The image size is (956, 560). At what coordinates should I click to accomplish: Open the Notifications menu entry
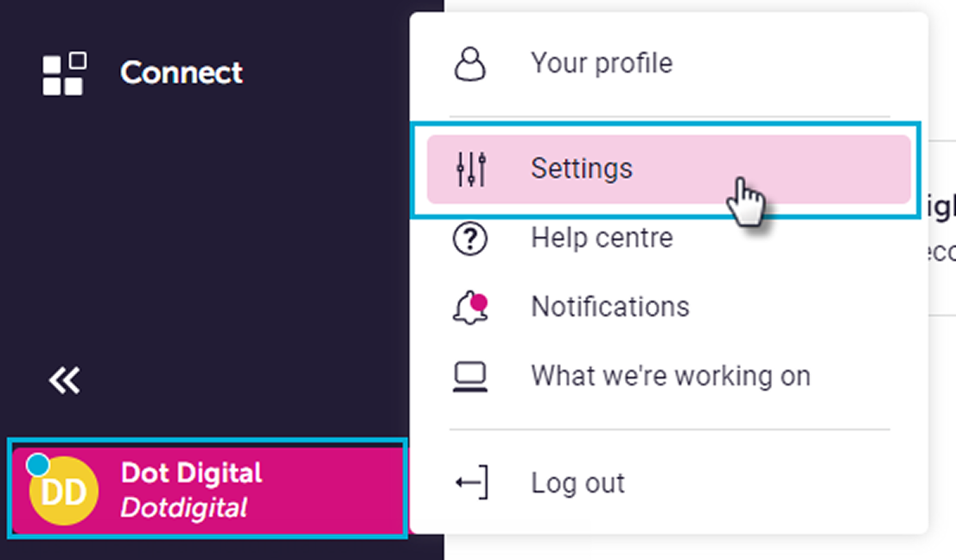tap(611, 306)
